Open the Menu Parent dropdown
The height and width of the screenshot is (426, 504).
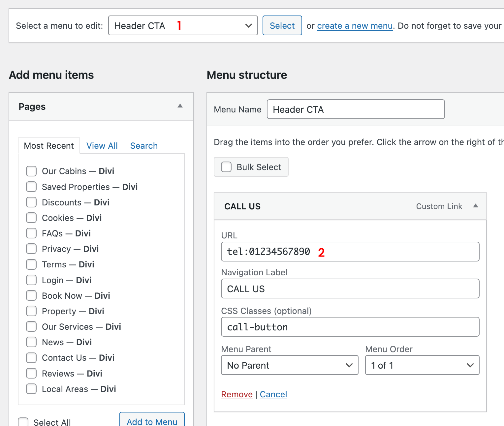pos(289,365)
